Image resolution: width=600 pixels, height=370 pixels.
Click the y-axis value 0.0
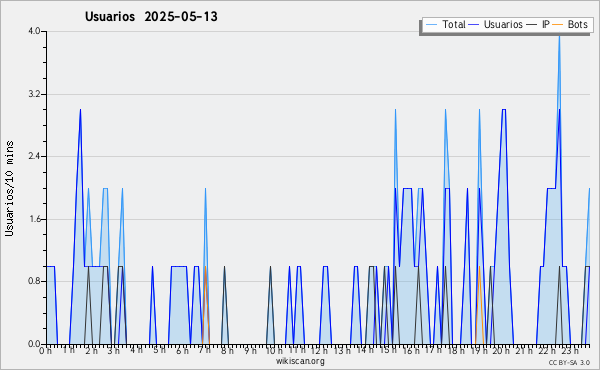coord(34,344)
